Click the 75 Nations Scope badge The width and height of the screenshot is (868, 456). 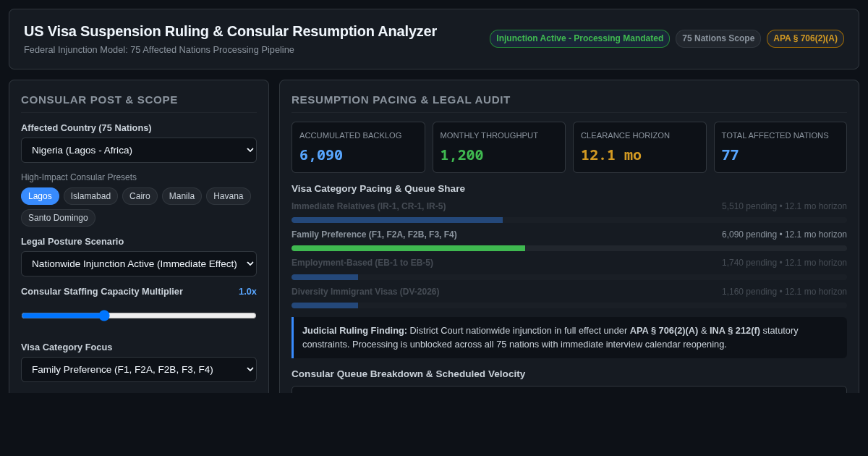click(718, 38)
